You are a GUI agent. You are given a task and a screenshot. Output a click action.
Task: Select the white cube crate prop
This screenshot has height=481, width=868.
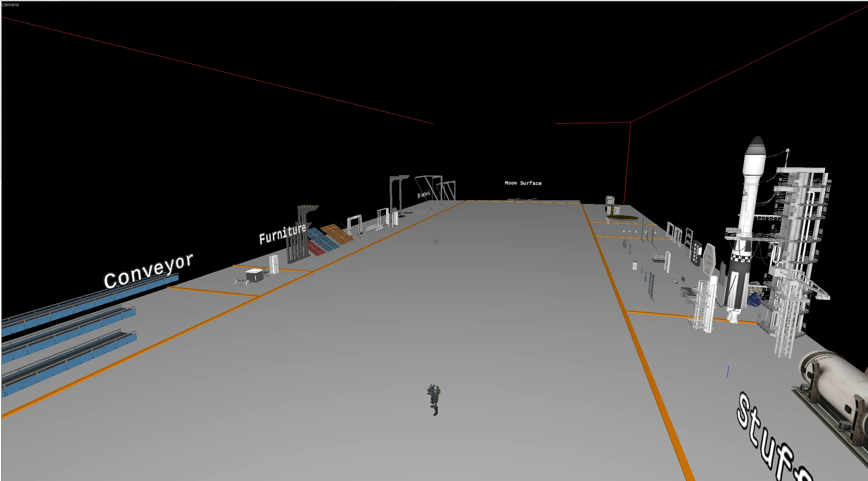point(254,276)
